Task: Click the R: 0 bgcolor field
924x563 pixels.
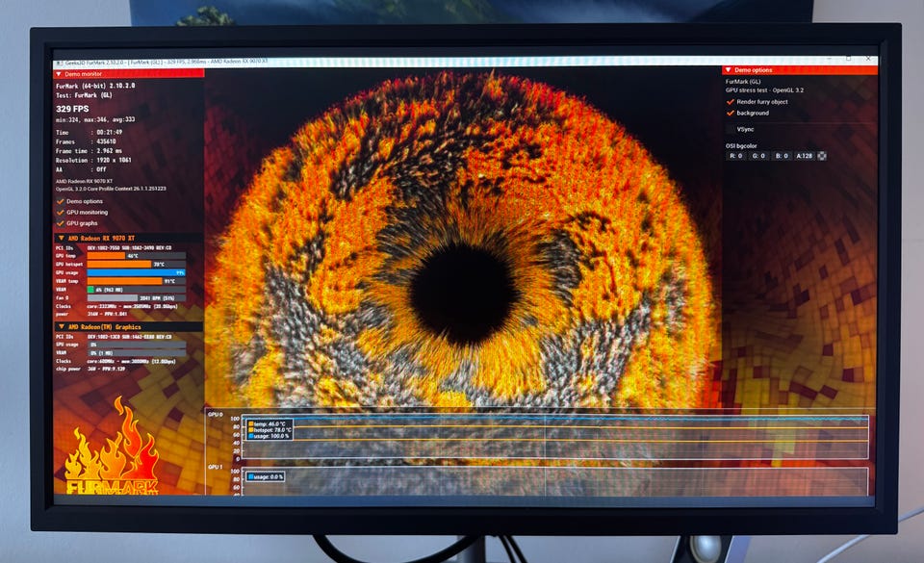Action: click(x=736, y=156)
